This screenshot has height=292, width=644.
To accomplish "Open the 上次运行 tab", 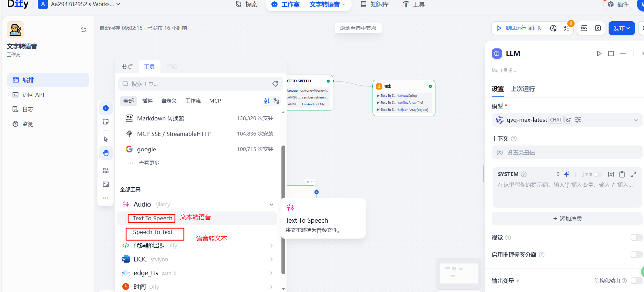I will 523,89.
